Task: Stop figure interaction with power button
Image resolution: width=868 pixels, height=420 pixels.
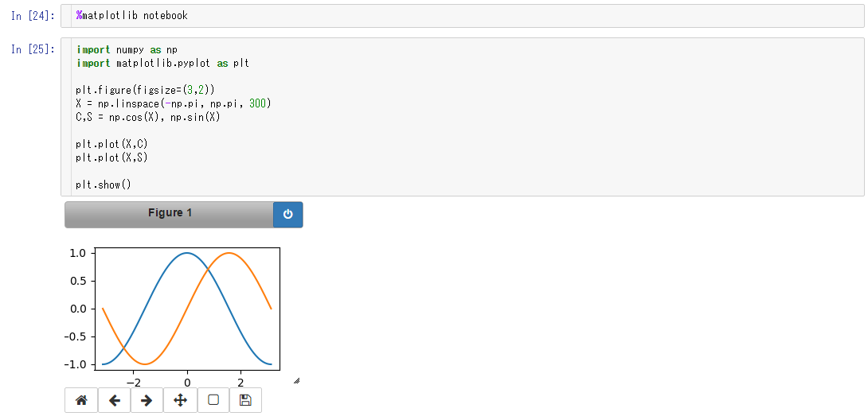Action: 287,215
